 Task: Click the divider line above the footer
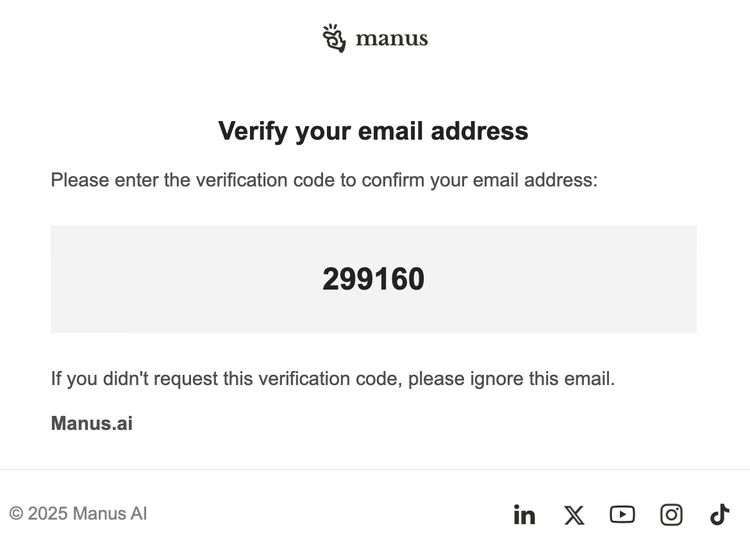tap(375, 469)
